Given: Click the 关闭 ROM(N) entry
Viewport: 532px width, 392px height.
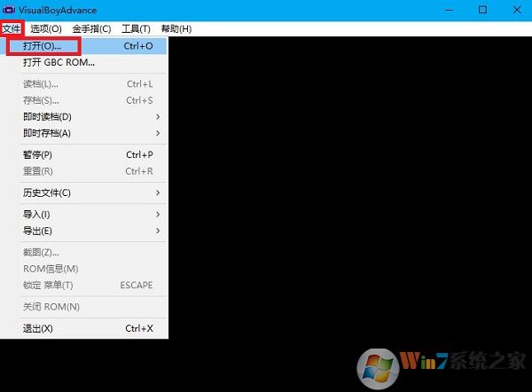Looking at the screenshot, I should click(83, 307).
